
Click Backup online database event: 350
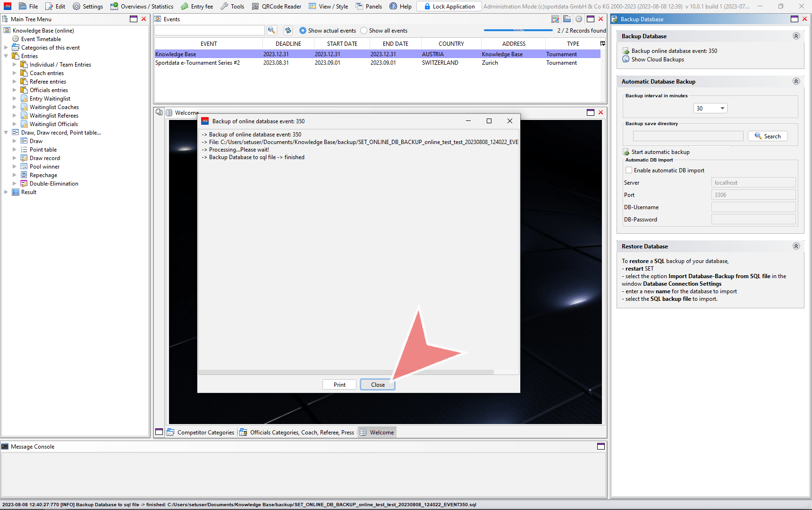point(674,51)
